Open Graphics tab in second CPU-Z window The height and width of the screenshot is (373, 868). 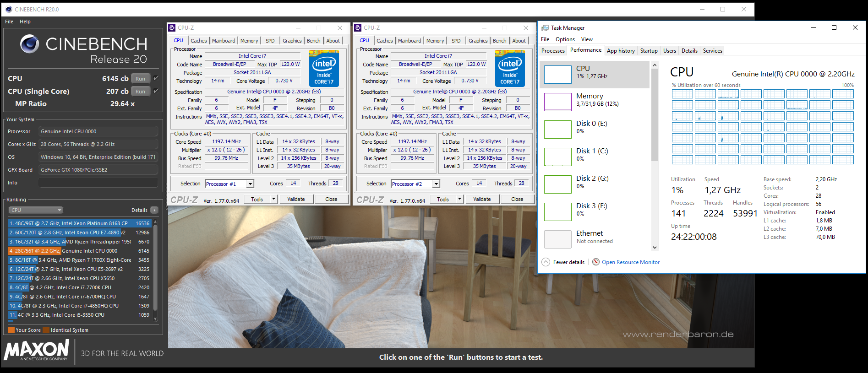(x=478, y=41)
